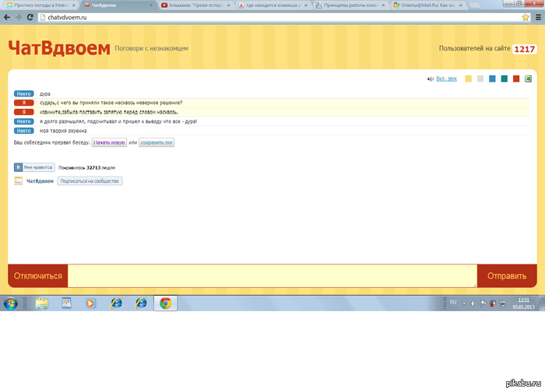Open second Internet Explorer taskbar icon

click(141, 303)
